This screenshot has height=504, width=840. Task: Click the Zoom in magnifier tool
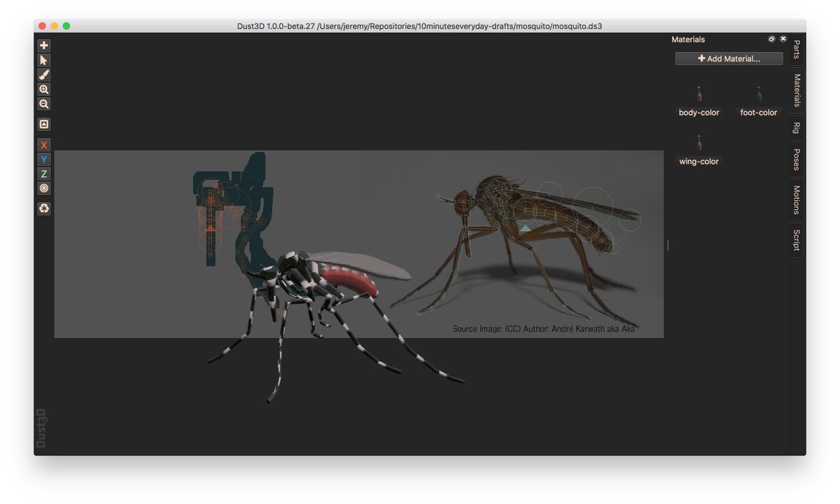[x=44, y=90]
